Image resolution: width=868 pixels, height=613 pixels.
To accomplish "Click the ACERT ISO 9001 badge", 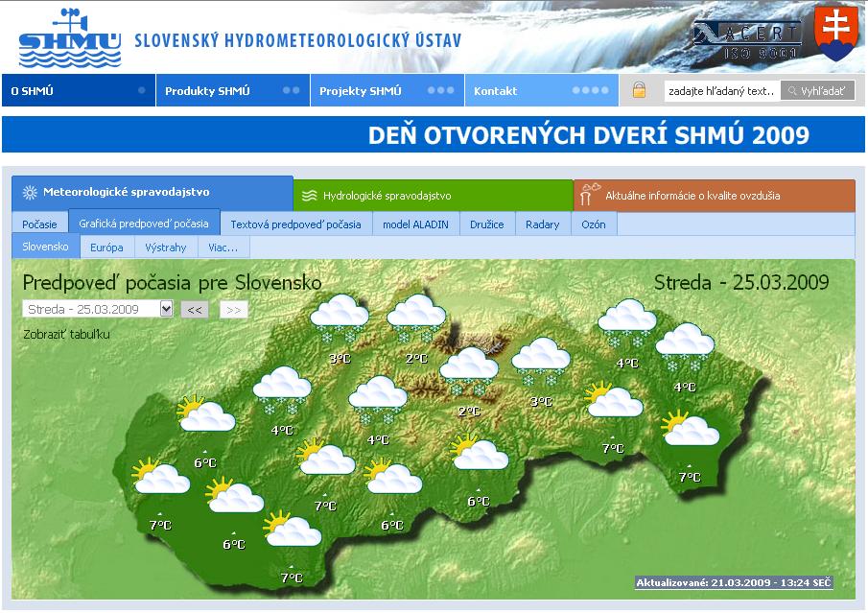I will pos(747,40).
